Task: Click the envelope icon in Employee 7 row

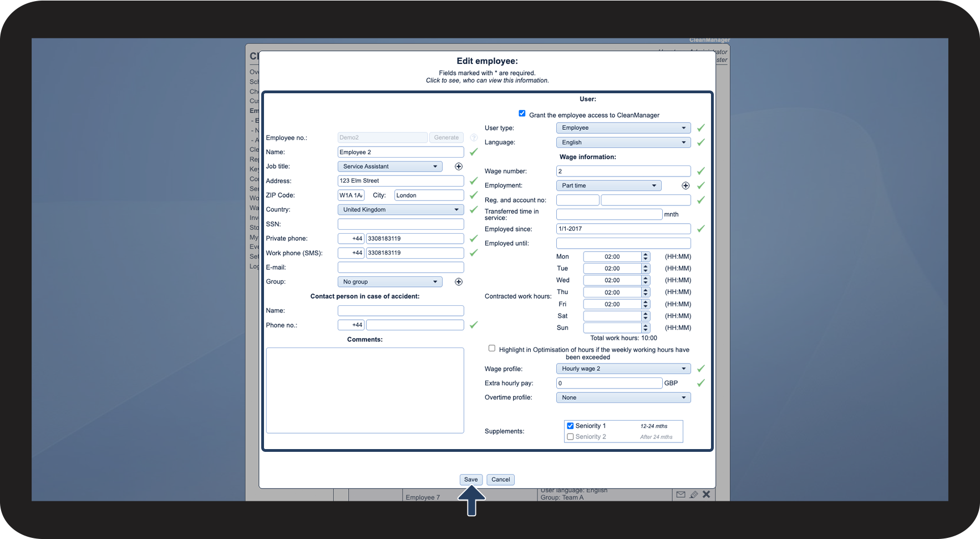Action: coord(681,495)
